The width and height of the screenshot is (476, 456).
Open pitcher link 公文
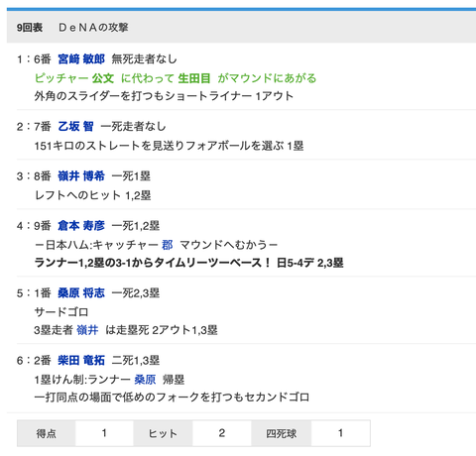103,78
